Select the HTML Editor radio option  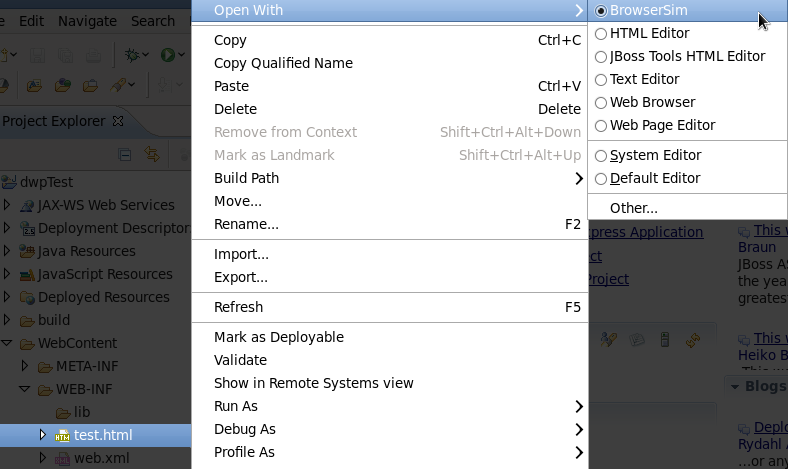pyautogui.click(x=601, y=33)
